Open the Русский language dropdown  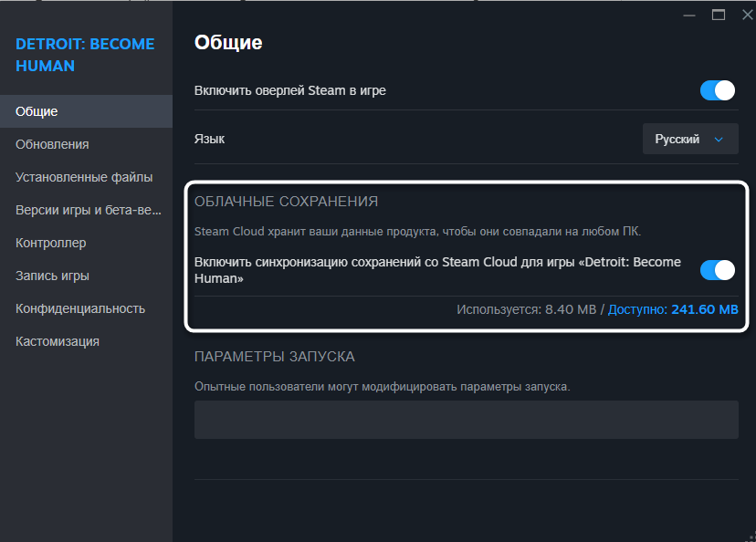click(690, 139)
